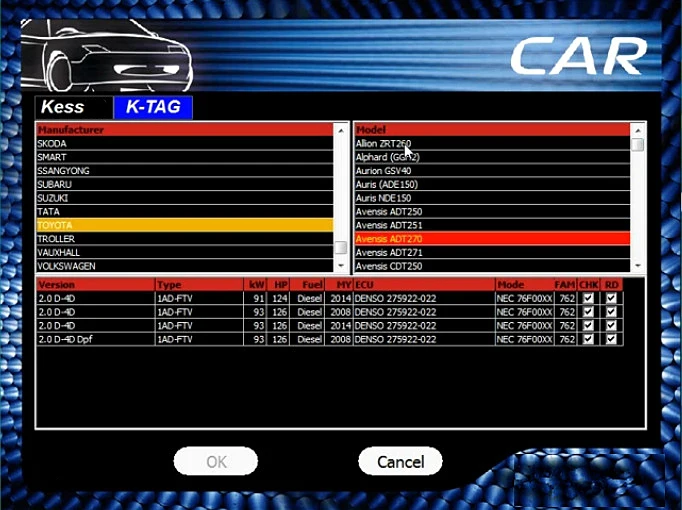Screen dimensions: 682x510
Task: Choose SSANGYONG from the manufacturers
Action: [185, 170]
